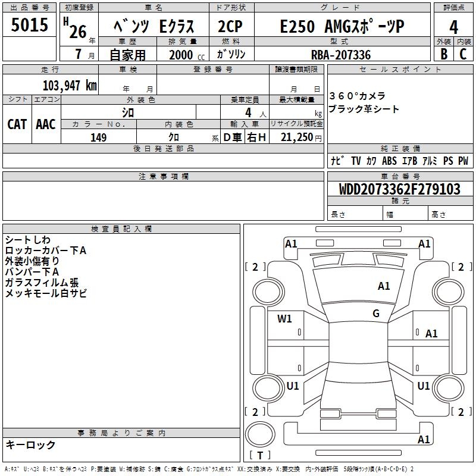Click the G windshield damage marker
The height and width of the screenshot is (476, 476).
click(x=376, y=313)
